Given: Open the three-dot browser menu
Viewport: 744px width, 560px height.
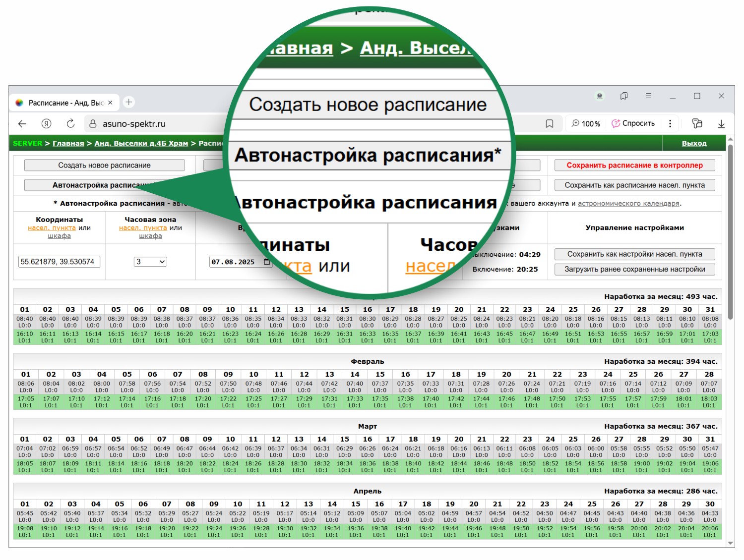Looking at the screenshot, I should coord(670,123).
